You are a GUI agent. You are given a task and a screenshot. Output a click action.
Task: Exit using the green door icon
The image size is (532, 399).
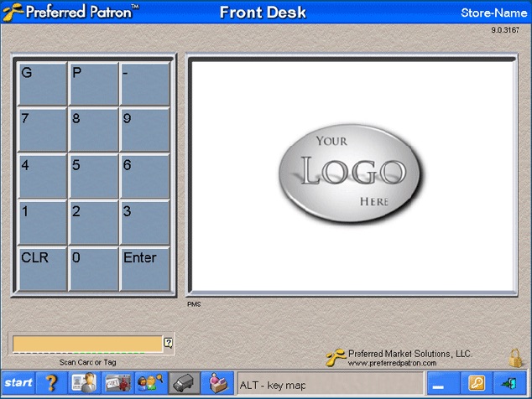509,383
